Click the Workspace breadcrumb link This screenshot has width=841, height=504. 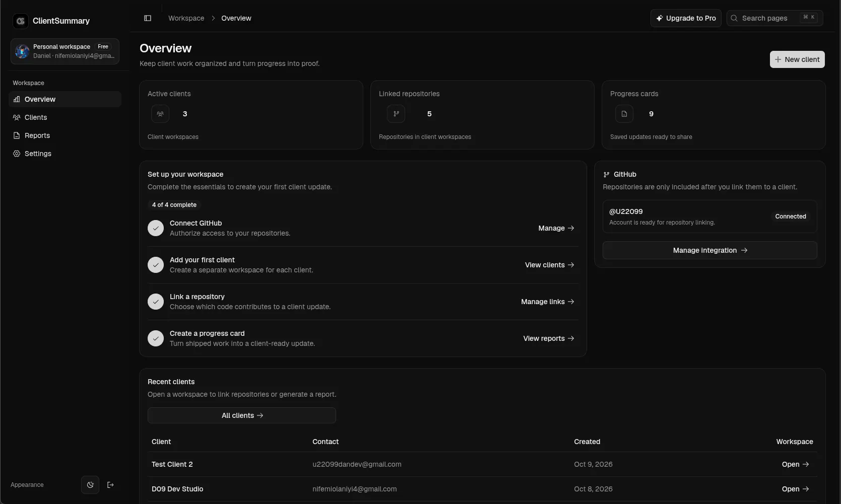pyautogui.click(x=186, y=18)
